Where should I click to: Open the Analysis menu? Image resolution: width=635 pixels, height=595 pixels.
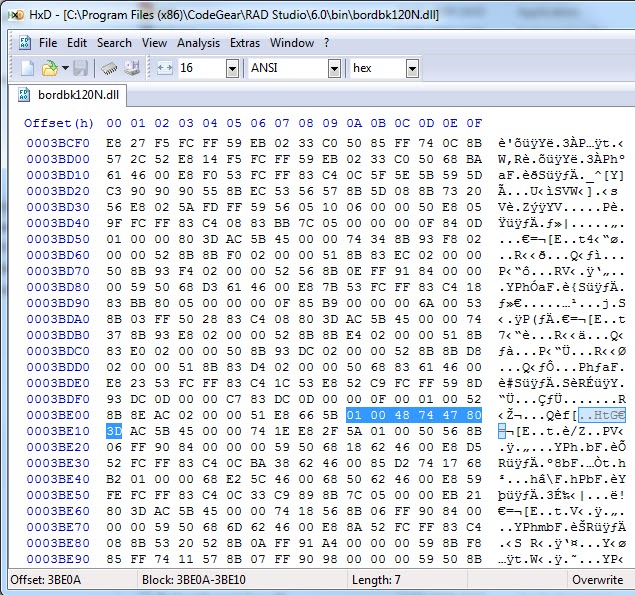point(198,43)
